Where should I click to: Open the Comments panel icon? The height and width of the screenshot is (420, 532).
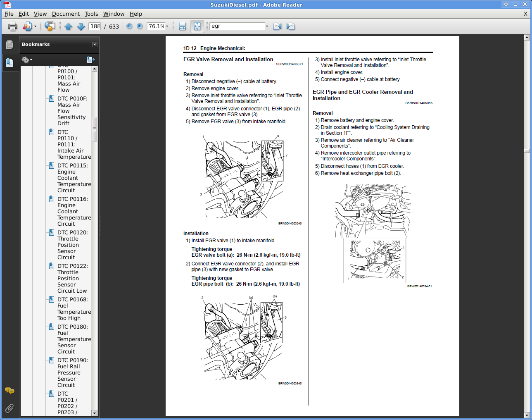9,391
